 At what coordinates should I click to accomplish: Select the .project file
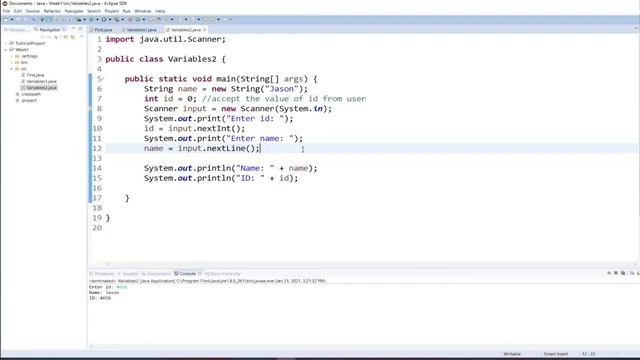point(29,100)
